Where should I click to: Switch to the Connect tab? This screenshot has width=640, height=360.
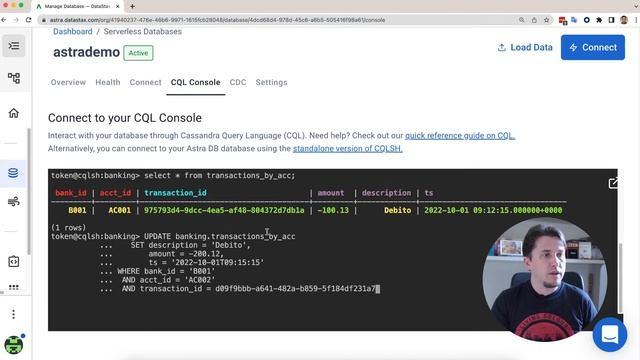point(145,82)
